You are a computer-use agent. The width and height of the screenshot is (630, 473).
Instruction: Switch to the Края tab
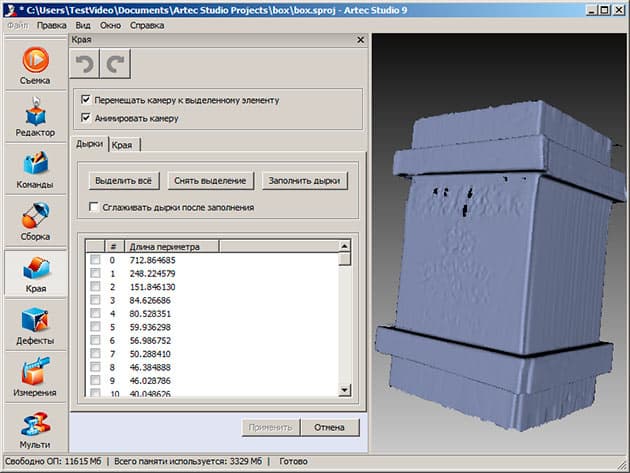point(124,145)
